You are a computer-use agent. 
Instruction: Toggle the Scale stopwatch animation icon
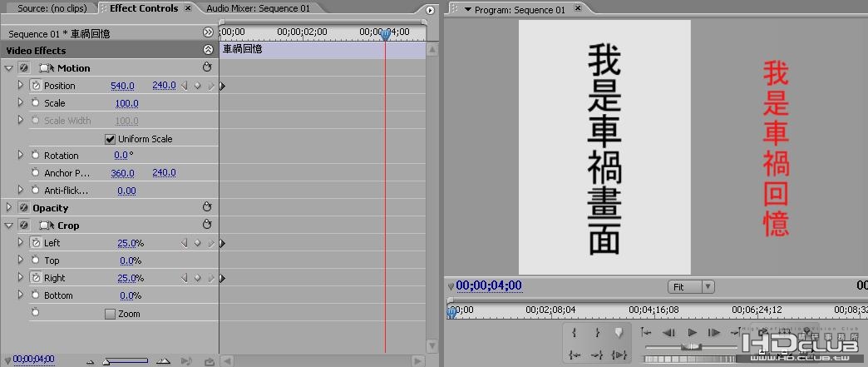[x=36, y=102]
